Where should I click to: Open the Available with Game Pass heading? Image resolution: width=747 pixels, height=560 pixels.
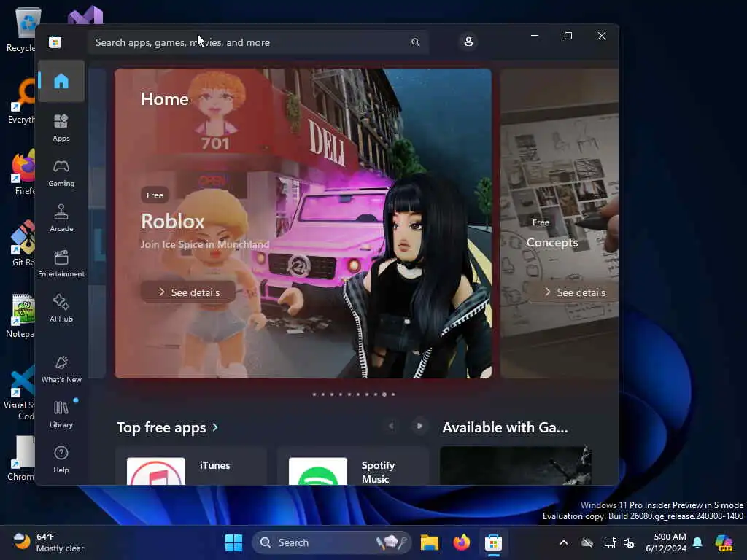505,427
